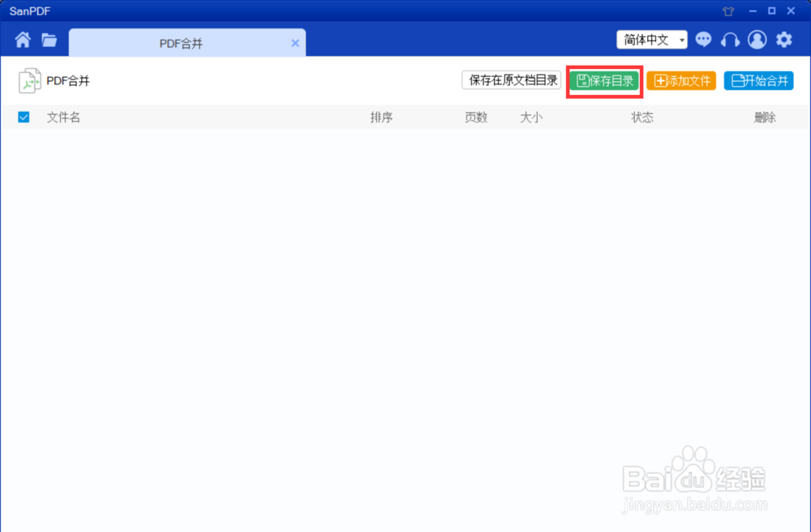
Task: Toggle the select-all checkbox beside 文件名
Action: pos(24,118)
